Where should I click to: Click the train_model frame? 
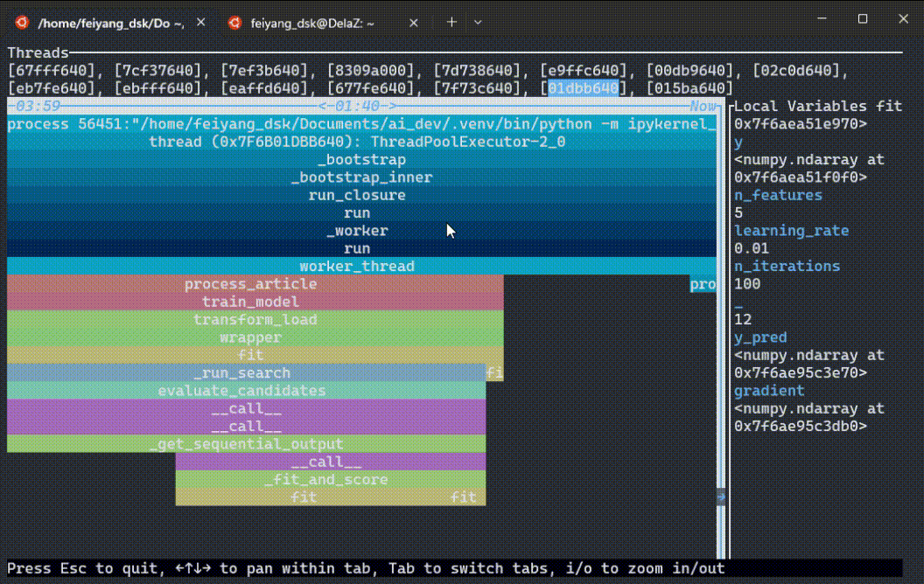[251, 302]
